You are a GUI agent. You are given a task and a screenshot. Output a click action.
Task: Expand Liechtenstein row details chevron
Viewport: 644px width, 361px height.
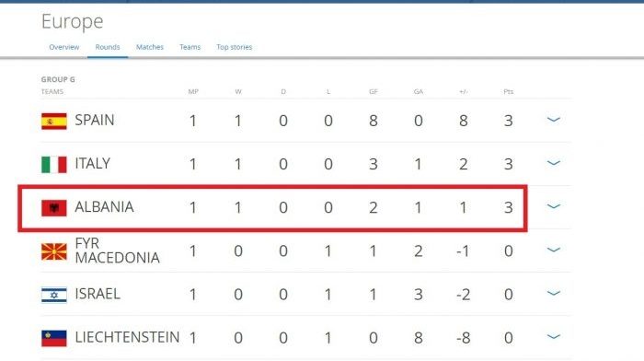[x=554, y=337]
